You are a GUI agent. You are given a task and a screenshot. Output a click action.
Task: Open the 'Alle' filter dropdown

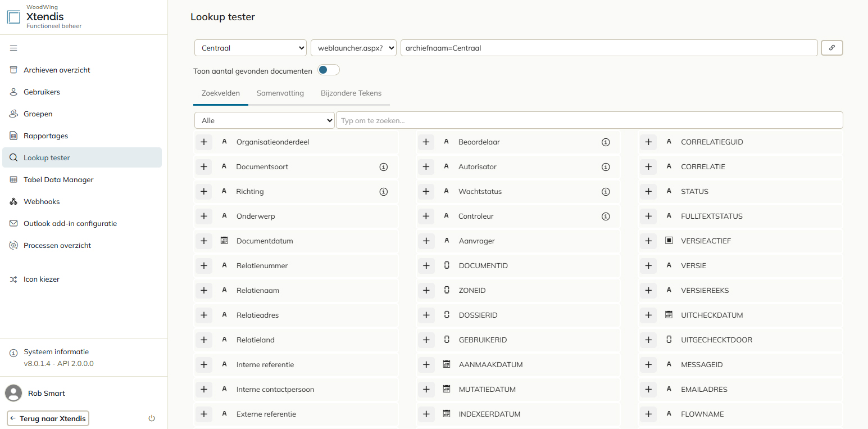[265, 120]
